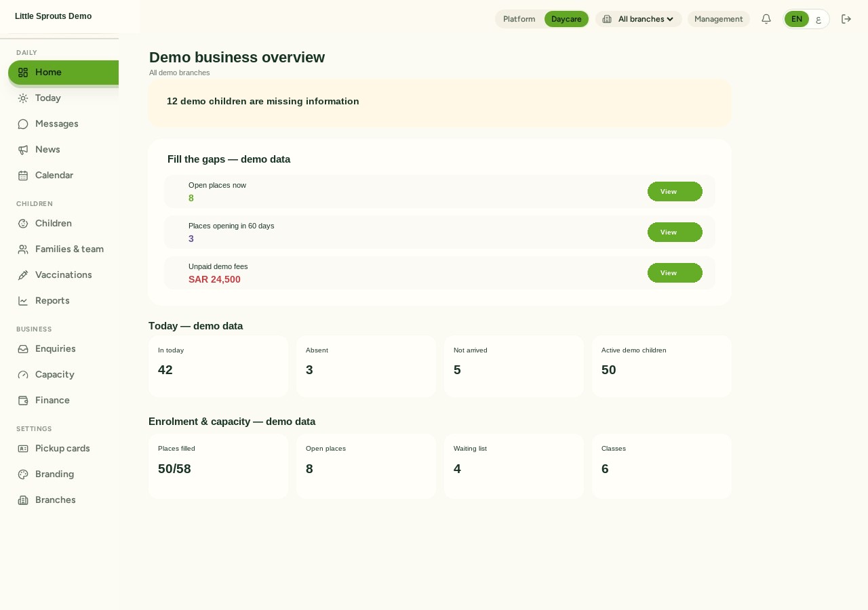The height and width of the screenshot is (610, 868).
Task: Select the Vaccinations syringe icon
Action: coord(23,275)
